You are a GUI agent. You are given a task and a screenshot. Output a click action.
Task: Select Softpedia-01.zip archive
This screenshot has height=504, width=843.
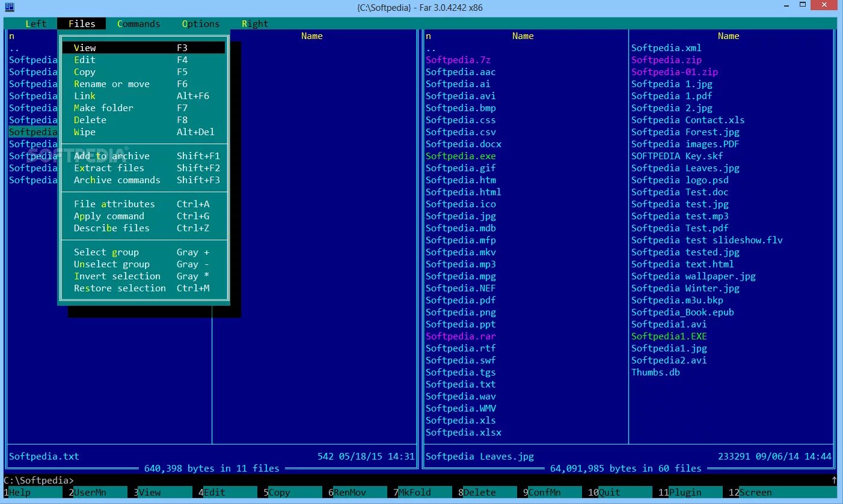click(675, 72)
